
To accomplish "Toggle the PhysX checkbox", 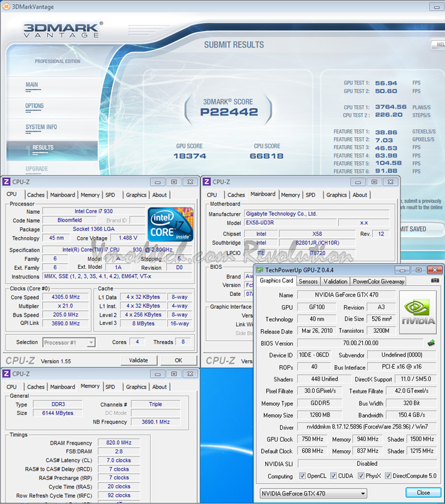I will pyautogui.click(x=361, y=476).
